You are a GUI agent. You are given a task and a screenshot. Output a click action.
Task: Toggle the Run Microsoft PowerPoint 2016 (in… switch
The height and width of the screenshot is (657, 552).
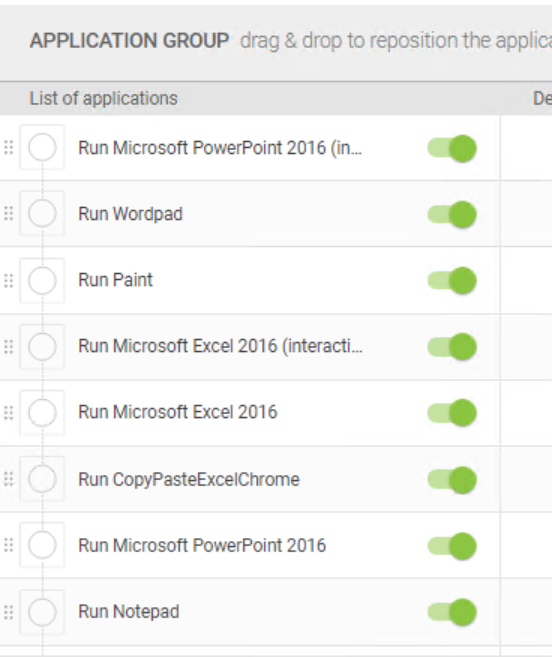tap(452, 148)
